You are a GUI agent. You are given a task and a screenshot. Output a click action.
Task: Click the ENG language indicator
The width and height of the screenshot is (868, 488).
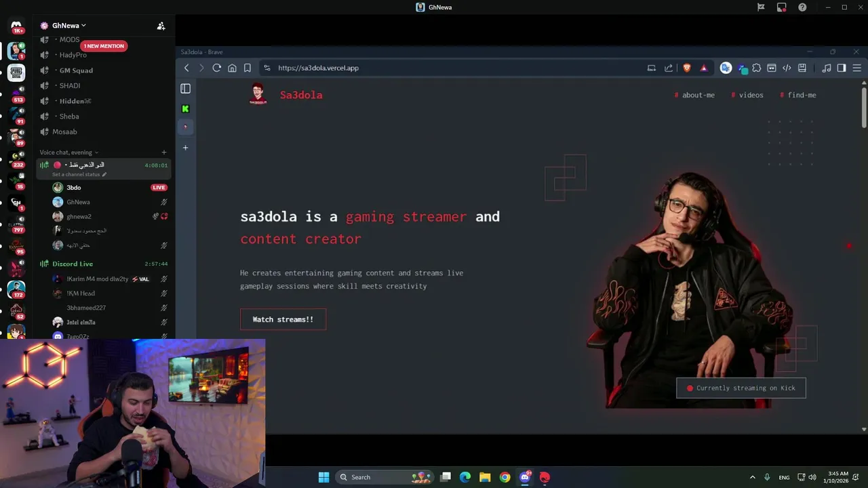click(x=784, y=478)
